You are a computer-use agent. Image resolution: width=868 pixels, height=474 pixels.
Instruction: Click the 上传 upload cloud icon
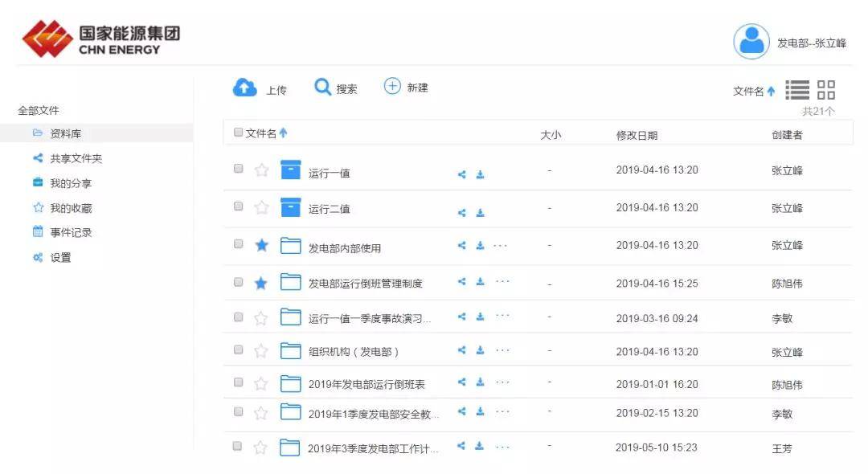pos(245,87)
